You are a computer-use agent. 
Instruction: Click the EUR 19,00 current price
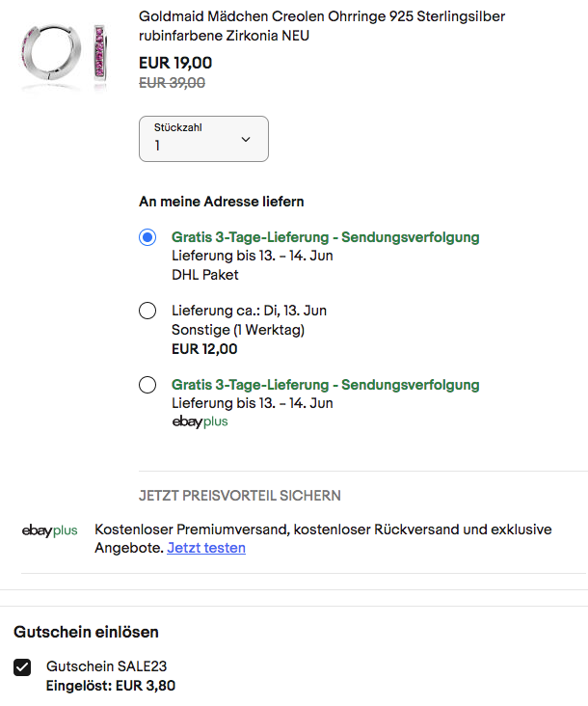(x=175, y=63)
